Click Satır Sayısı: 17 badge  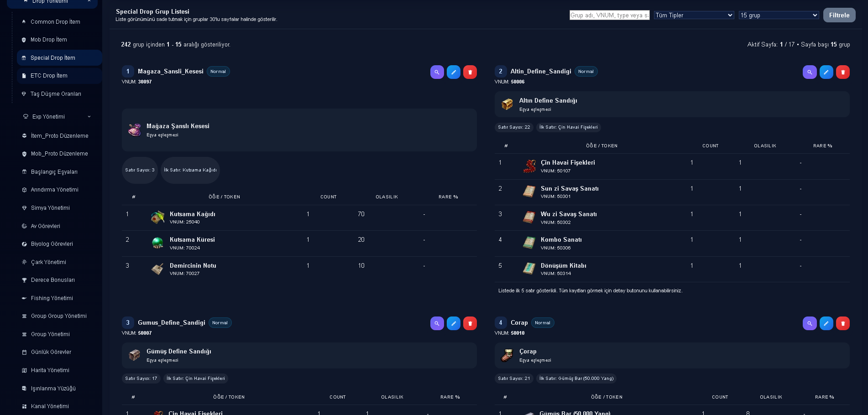141,379
